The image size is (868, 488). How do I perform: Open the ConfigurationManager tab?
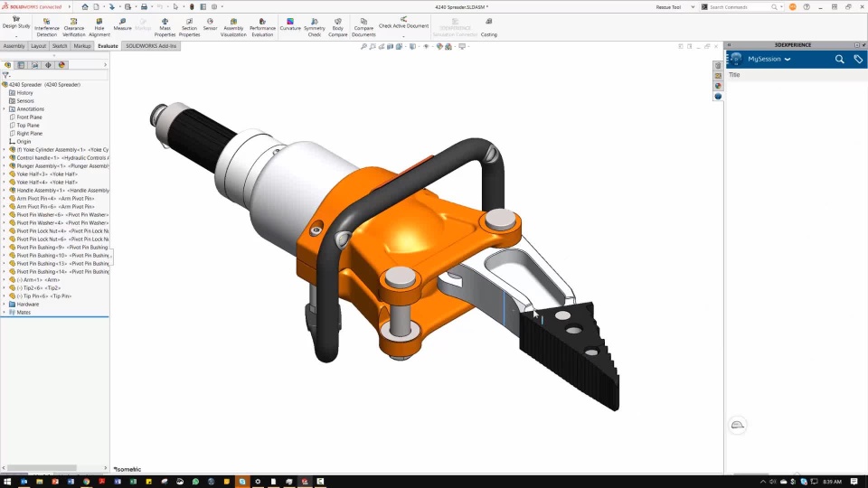pos(35,65)
